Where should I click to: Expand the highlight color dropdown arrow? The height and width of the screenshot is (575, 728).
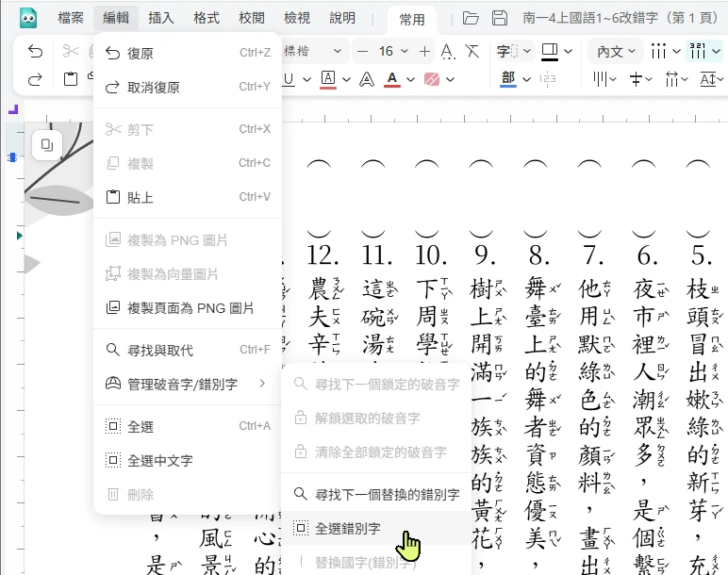click(450, 79)
